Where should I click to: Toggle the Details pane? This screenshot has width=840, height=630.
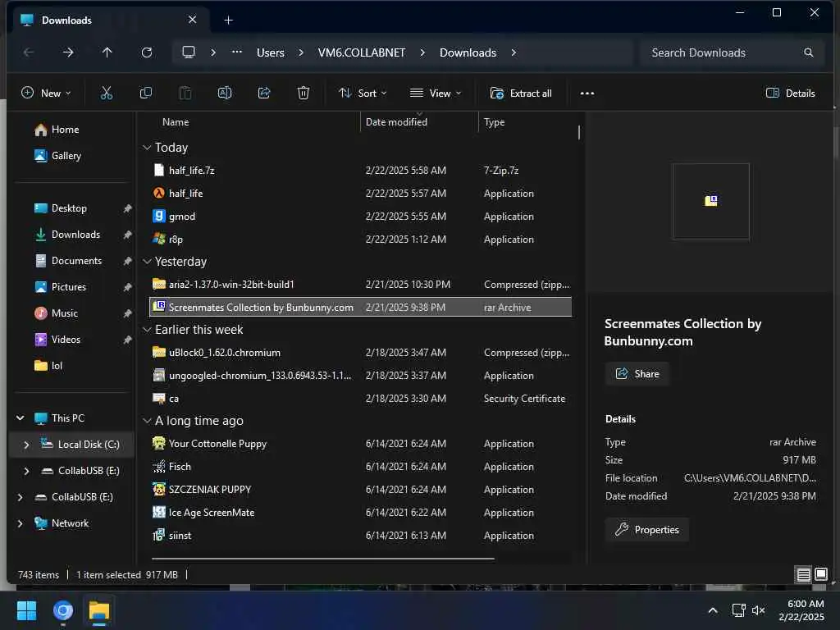point(790,94)
